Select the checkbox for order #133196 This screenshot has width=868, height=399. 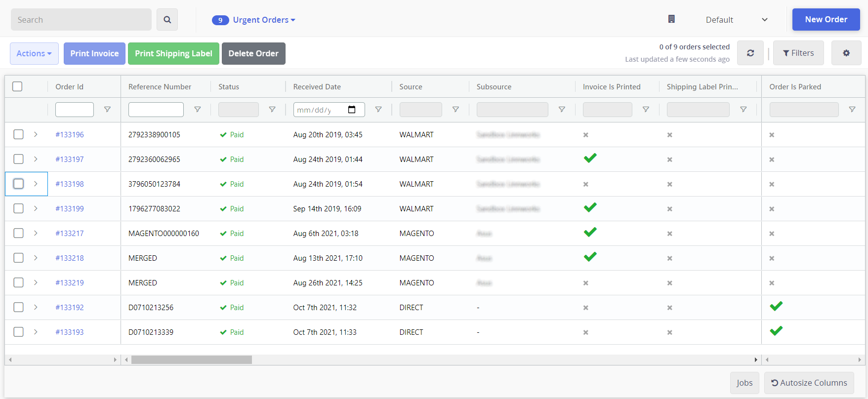click(18, 134)
